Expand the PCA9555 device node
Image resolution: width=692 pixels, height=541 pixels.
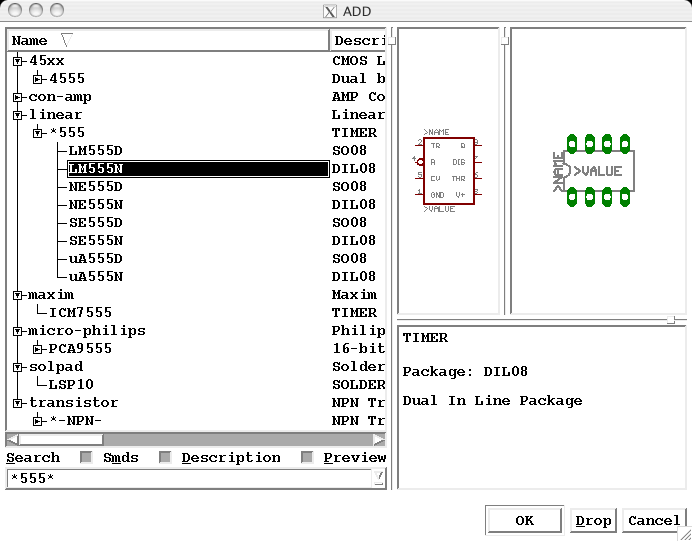click(38, 349)
